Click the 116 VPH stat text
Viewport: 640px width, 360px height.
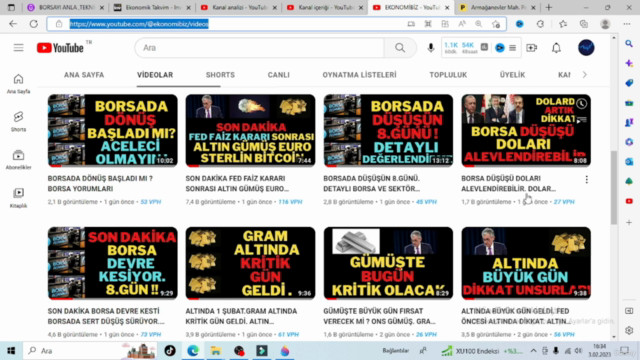(290, 202)
